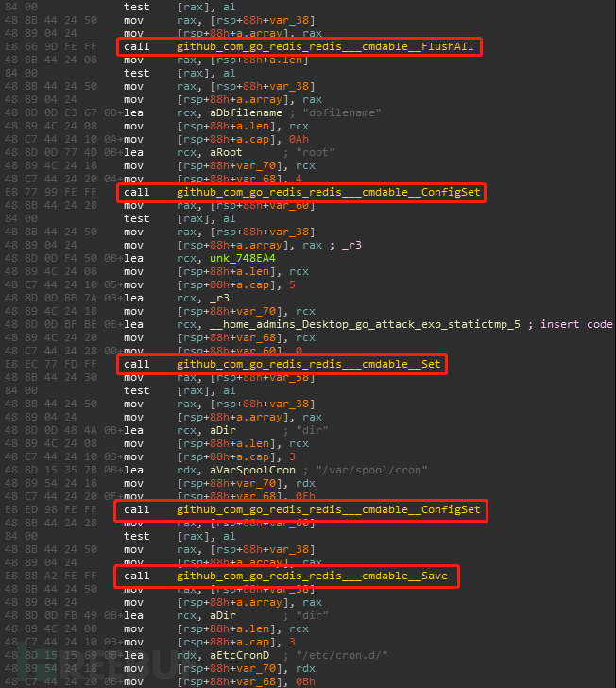The width and height of the screenshot is (616, 688).
Task: Click immediate value 5 in a.cap line
Action: tap(292, 284)
